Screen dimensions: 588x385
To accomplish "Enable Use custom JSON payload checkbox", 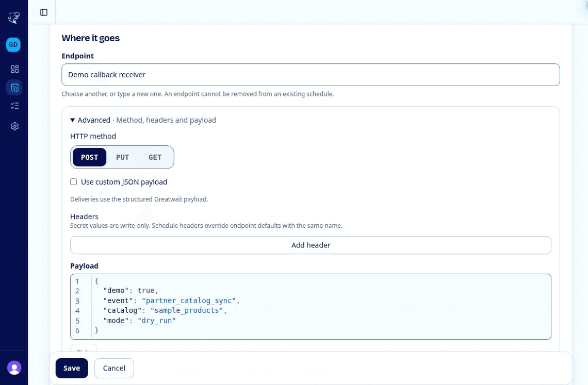I will [73, 182].
